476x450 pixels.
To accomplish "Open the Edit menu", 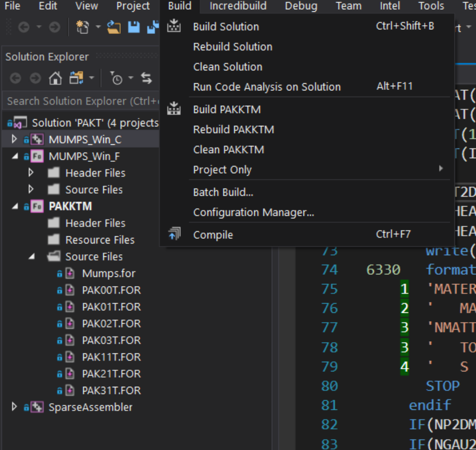I will click(48, 6).
